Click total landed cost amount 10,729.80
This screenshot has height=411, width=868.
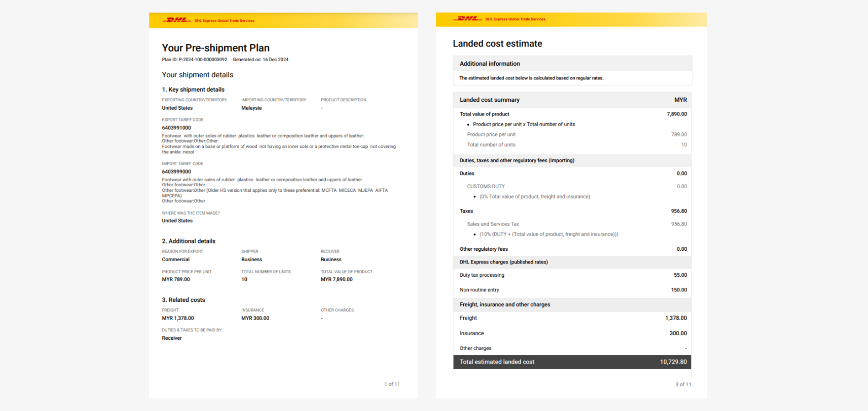(673, 362)
